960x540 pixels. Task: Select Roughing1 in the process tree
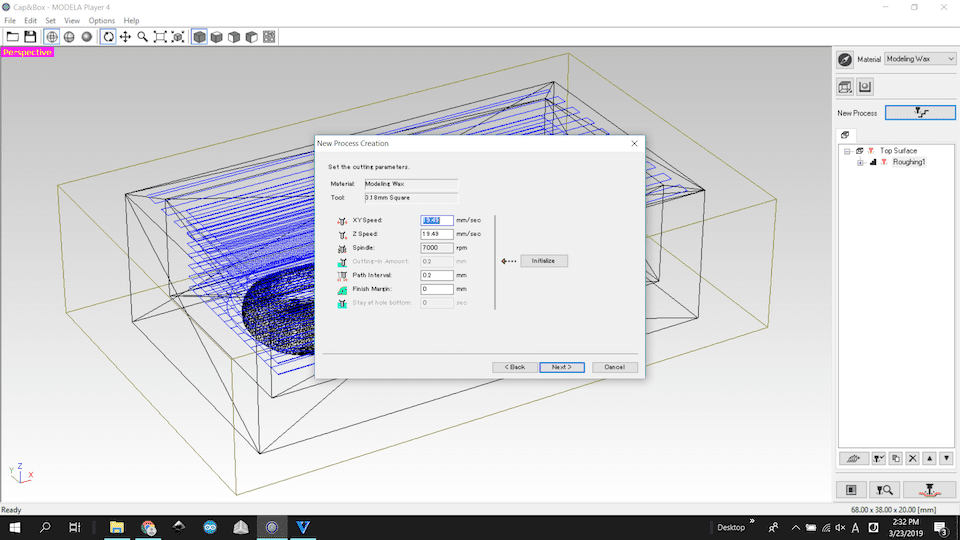pos(909,162)
